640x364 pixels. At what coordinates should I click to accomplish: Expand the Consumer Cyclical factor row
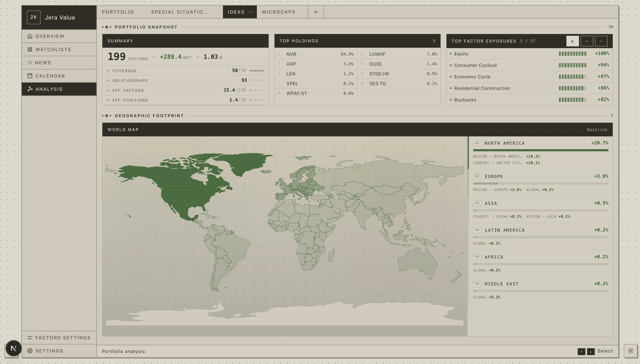tap(530, 65)
